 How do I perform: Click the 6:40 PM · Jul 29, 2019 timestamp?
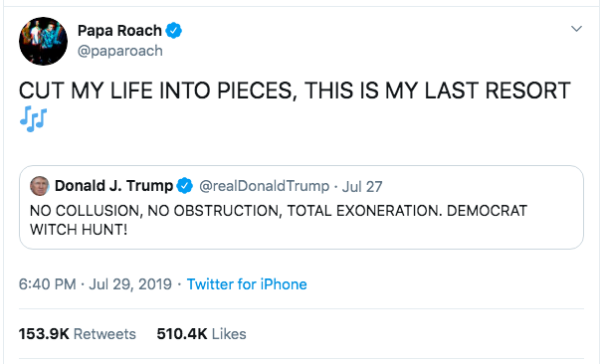point(96,284)
